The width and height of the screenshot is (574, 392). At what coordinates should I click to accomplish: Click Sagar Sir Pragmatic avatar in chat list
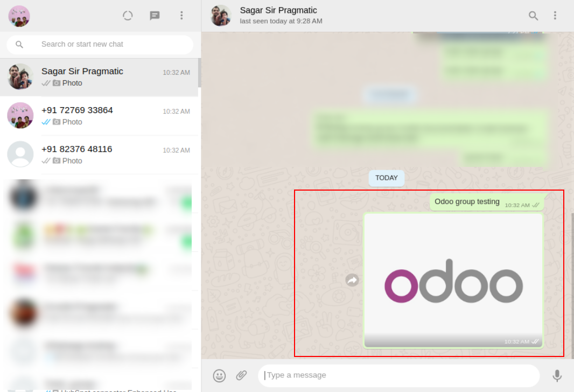(x=20, y=76)
